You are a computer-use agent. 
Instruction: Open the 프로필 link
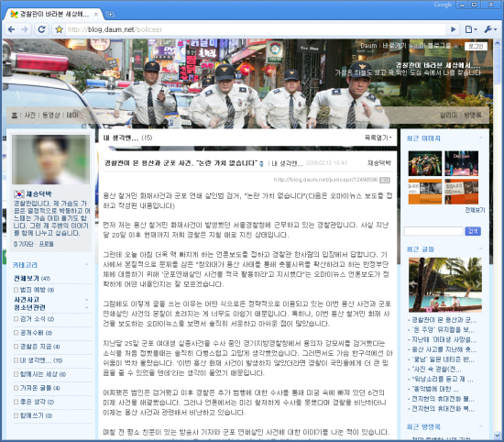pyautogui.click(x=46, y=244)
